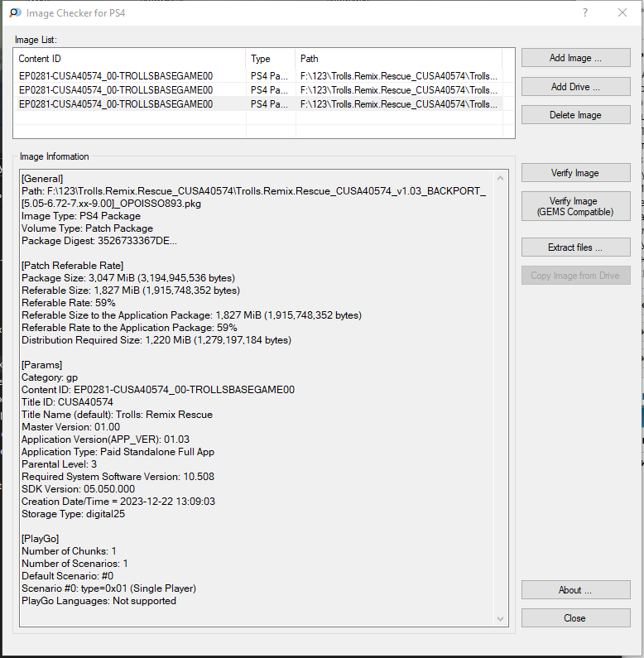This screenshot has height=658, width=644.
Task: Click the 'Volume Type: Patch Package' line
Action: click(87, 228)
